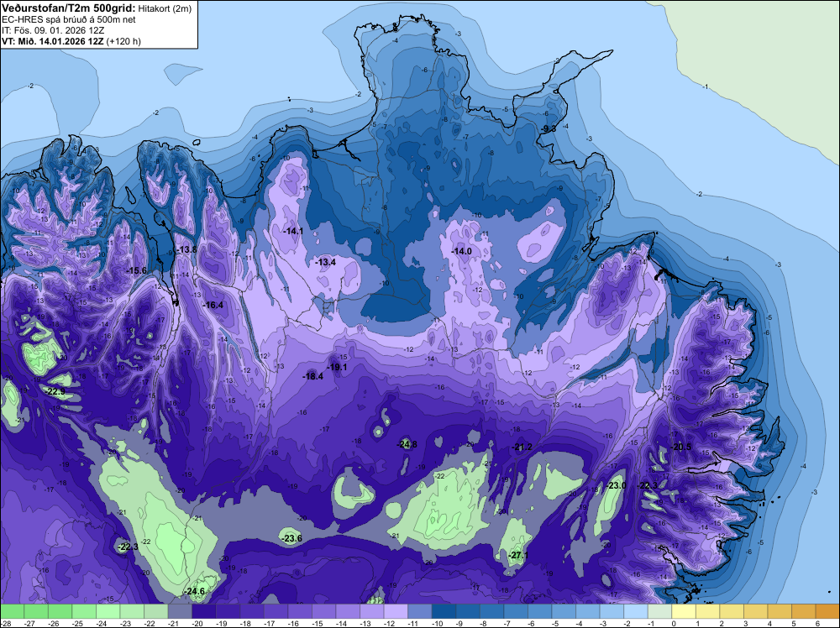Select the pale yellow 0 legend swatch
The height and width of the screenshot is (628, 840).
[x=684, y=611]
